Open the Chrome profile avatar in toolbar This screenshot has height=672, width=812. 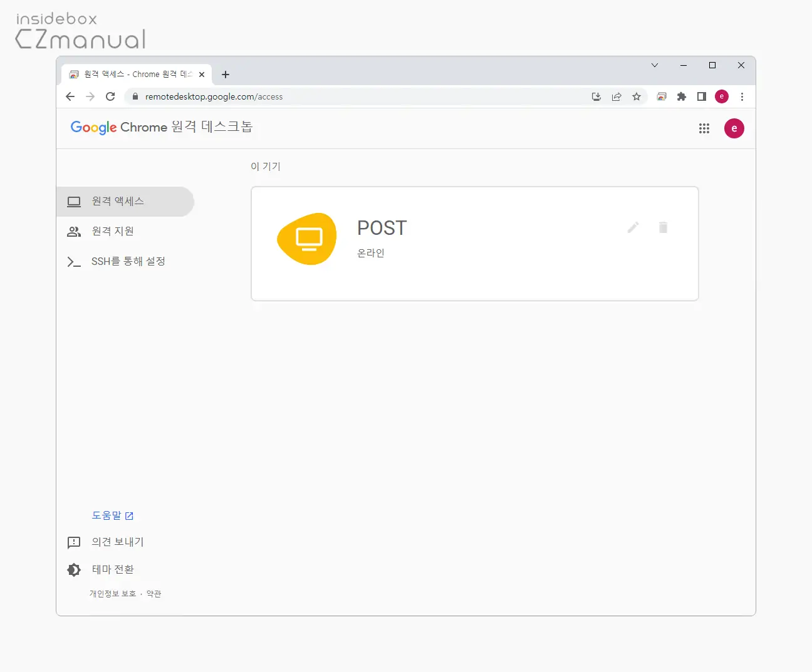[722, 96]
